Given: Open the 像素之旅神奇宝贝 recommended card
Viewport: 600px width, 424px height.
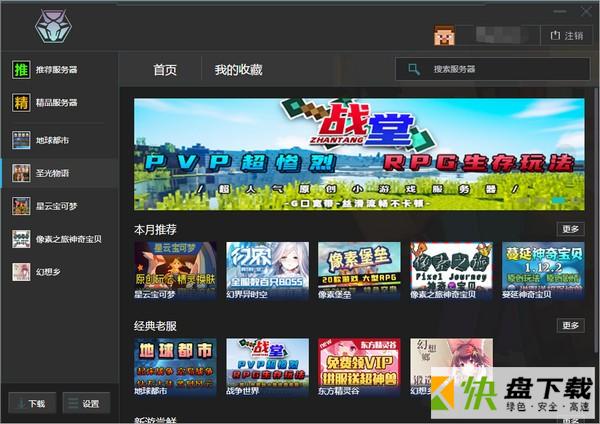Looking at the screenshot, I should click(x=452, y=271).
